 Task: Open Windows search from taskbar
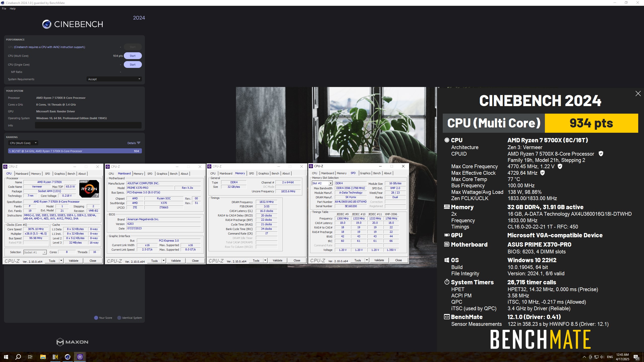pyautogui.click(x=18, y=357)
